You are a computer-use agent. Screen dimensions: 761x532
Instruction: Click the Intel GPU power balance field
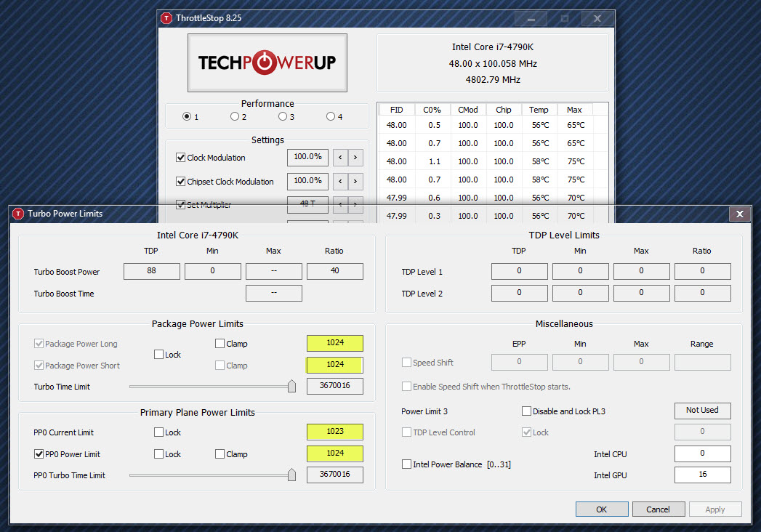click(703, 475)
